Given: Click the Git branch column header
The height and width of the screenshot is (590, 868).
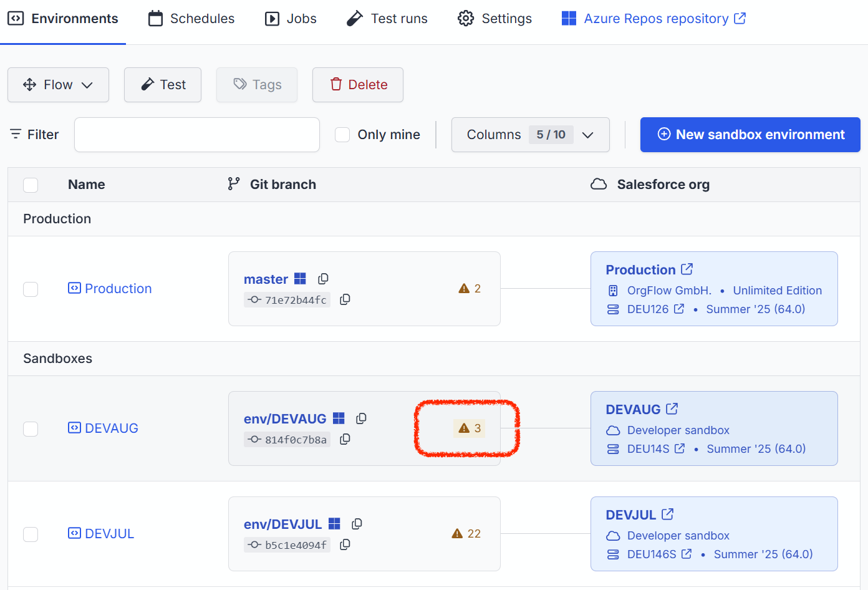Looking at the screenshot, I should pyautogui.click(x=272, y=185).
